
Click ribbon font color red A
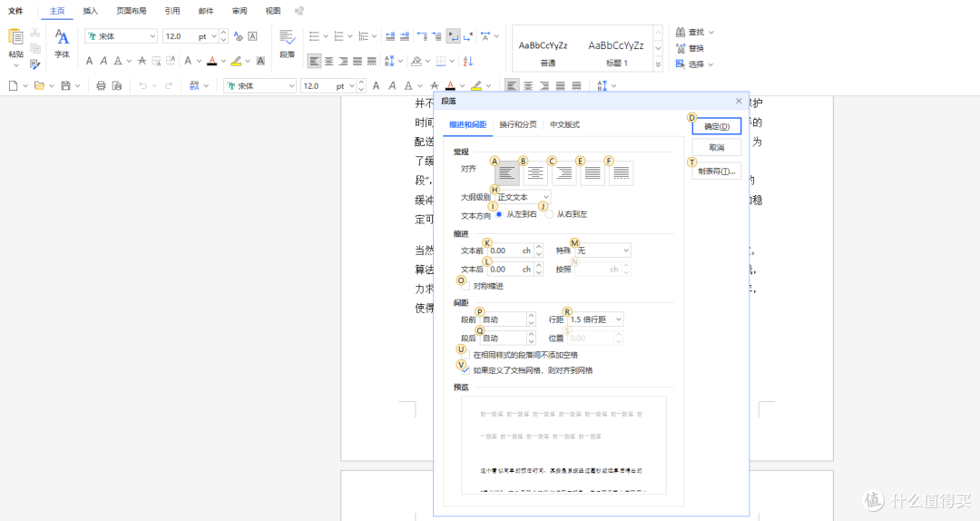pyautogui.click(x=211, y=61)
